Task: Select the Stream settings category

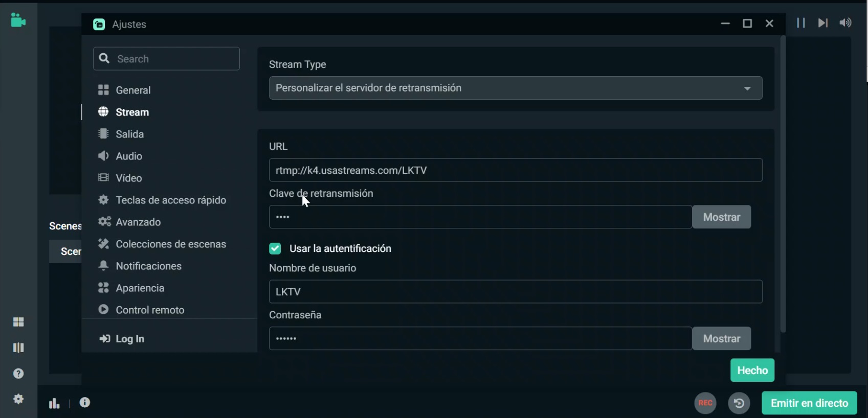Action: click(x=124, y=112)
